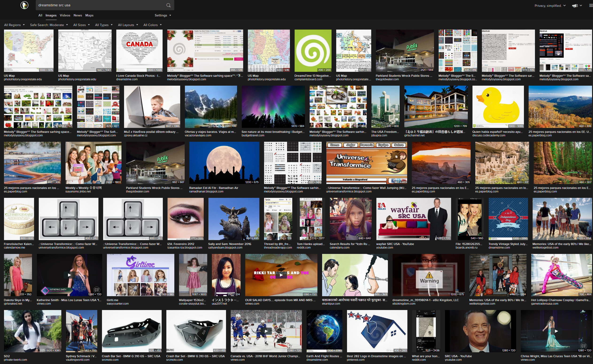Expand the All Types filter

point(104,25)
